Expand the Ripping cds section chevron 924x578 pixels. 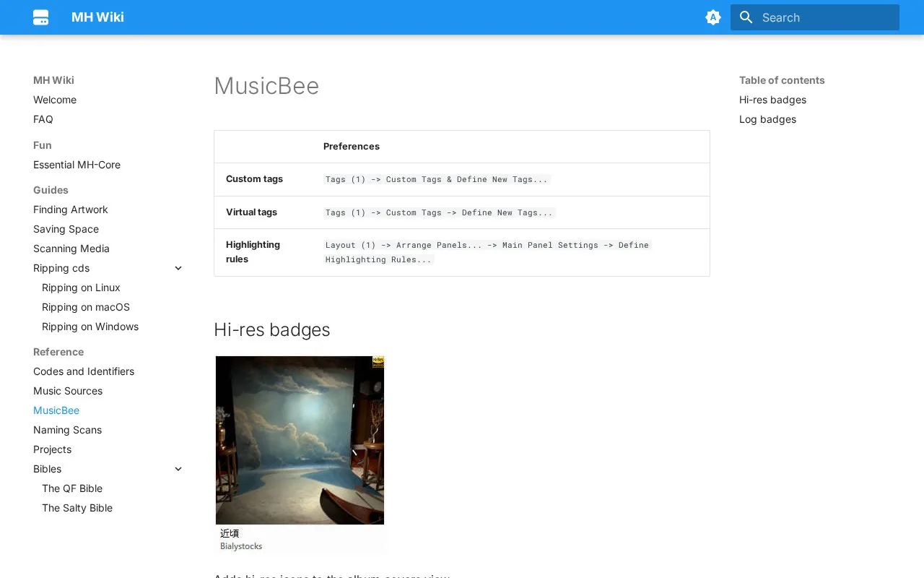(x=178, y=268)
